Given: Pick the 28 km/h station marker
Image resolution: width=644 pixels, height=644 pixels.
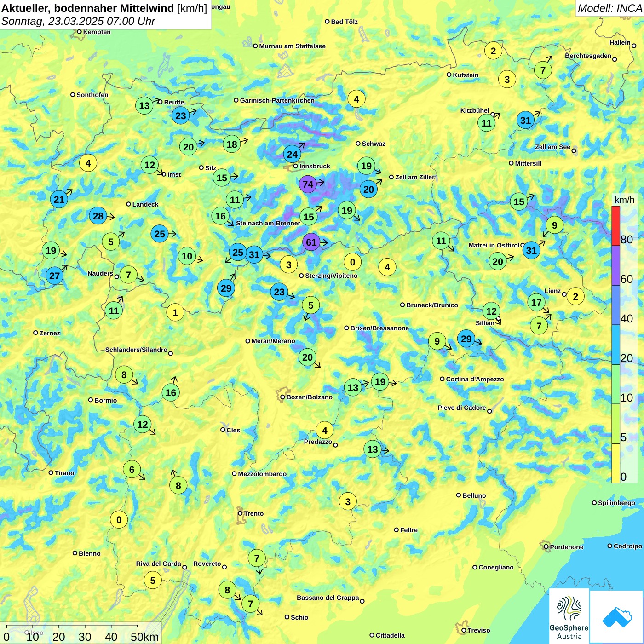Looking at the screenshot, I should pos(98,216).
